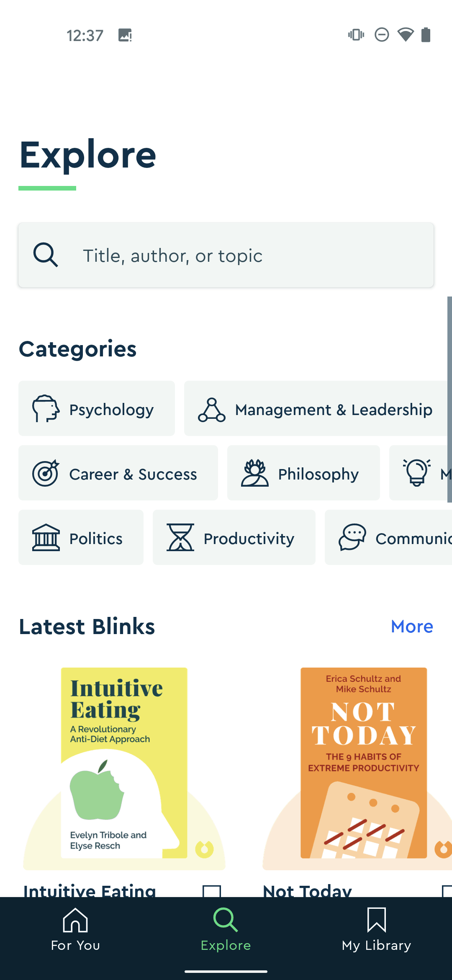Open the Intuitive Eating title link
452x980 pixels.
point(90,890)
